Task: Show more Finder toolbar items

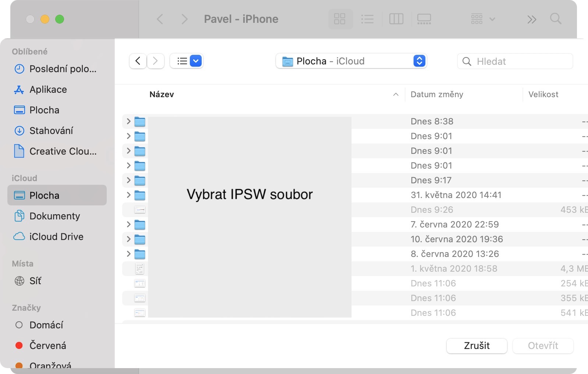Action: pos(532,19)
